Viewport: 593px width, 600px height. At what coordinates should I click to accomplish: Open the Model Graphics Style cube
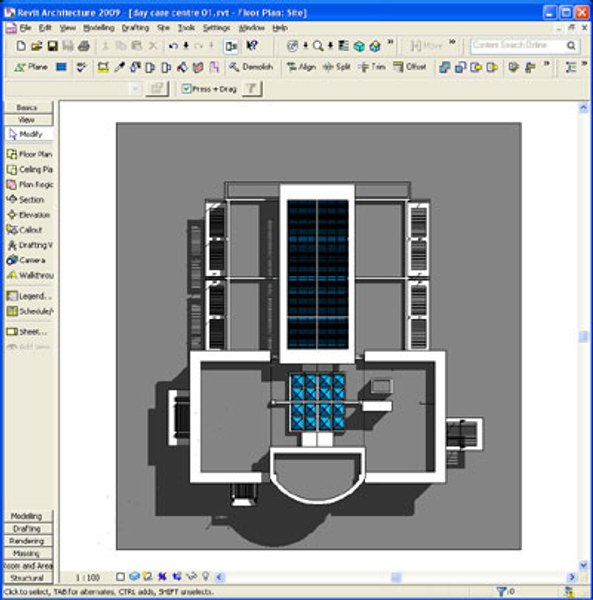click(x=134, y=576)
